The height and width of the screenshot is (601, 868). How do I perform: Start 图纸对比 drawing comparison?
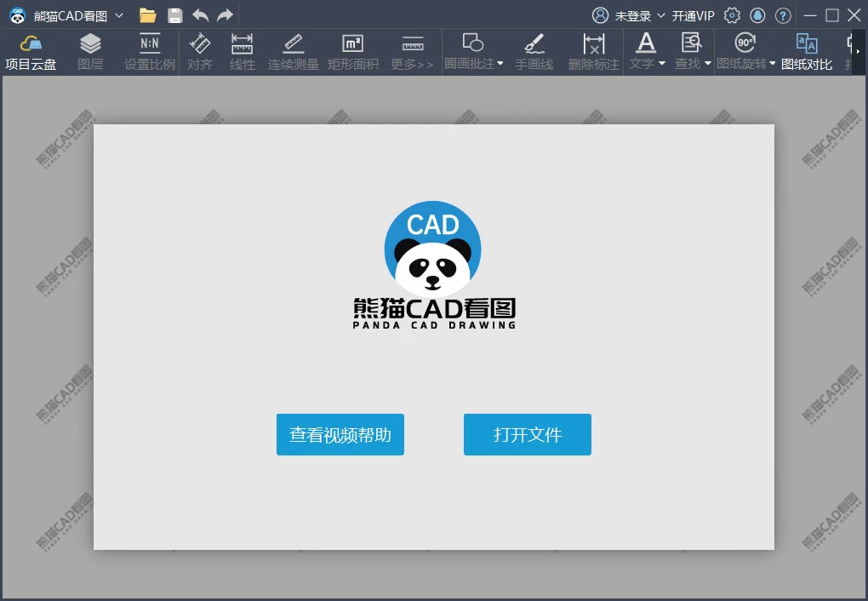[x=807, y=51]
